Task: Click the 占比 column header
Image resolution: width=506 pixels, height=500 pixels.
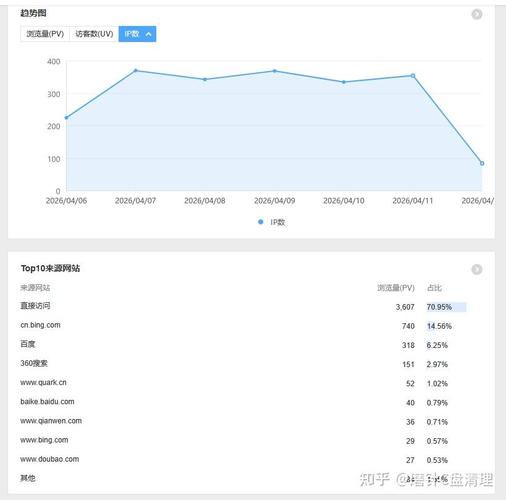Action: (x=434, y=288)
